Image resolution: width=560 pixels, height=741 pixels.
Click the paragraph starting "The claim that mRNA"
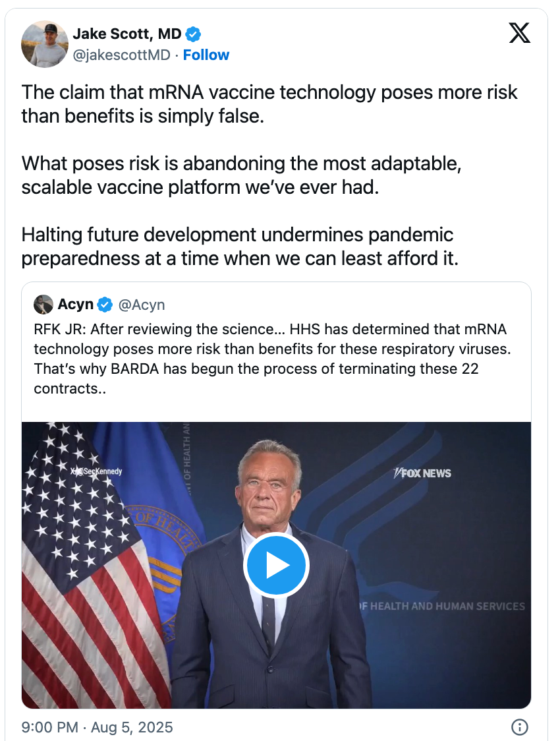coord(269,104)
